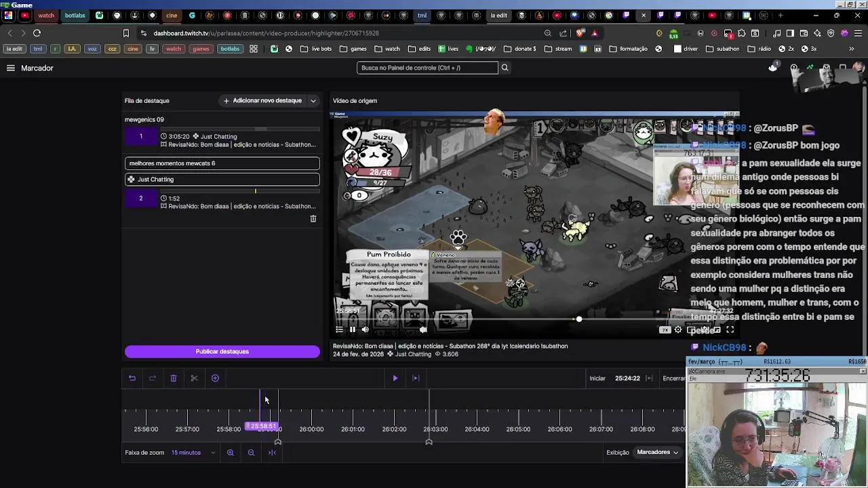Image resolution: width=868 pixels, height=488 pixels.
Task: Open the 'live bots' bookmarks folder
Action: click(x=316, y=49)
